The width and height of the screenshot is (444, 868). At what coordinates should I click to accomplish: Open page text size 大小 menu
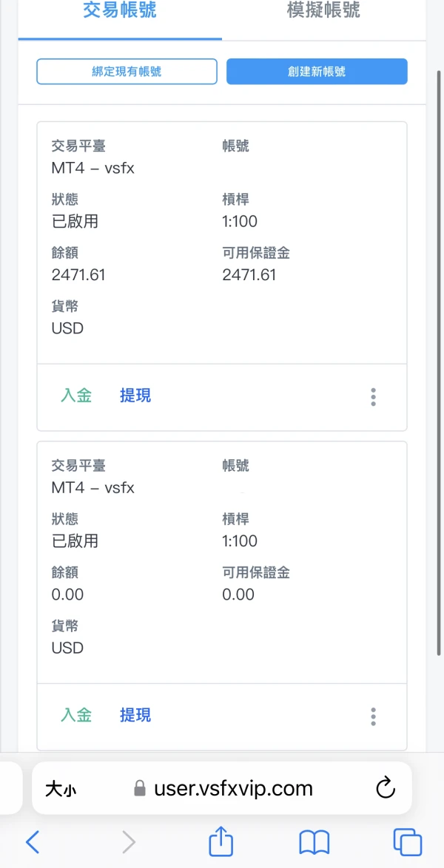pos(61,789)
